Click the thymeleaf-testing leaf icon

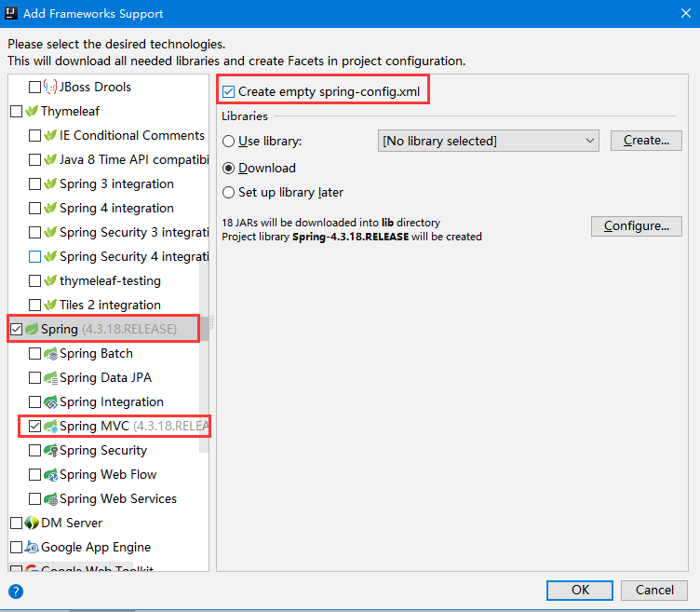(50, 280)
